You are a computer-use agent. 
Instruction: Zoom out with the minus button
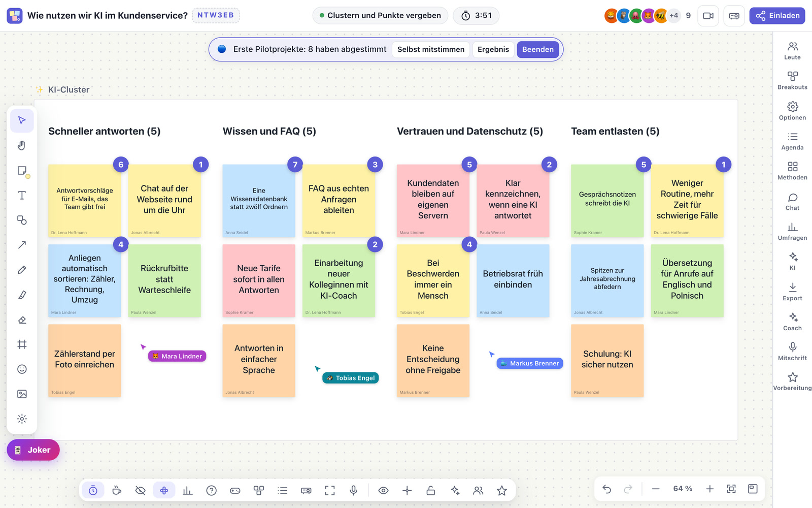pos(656,489)
